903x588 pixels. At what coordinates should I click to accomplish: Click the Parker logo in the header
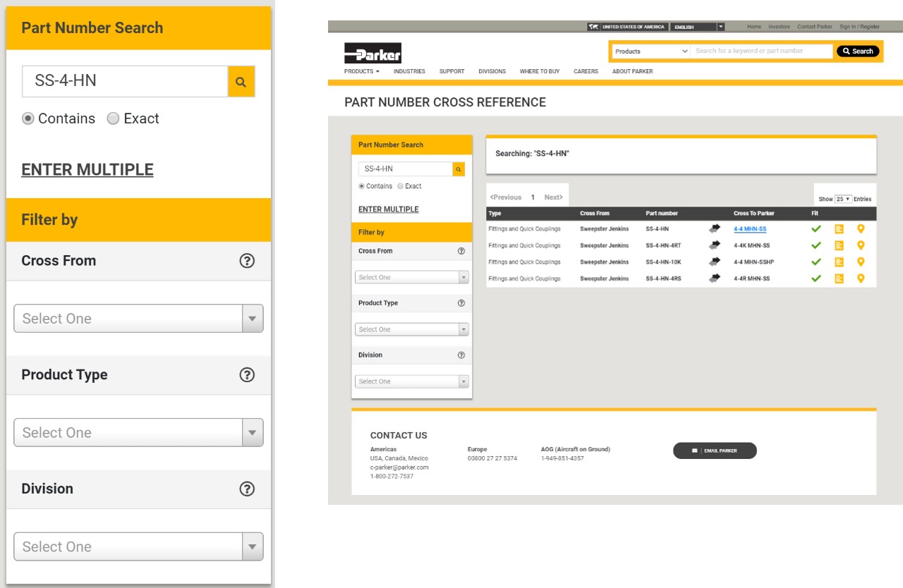click(372, 53)
